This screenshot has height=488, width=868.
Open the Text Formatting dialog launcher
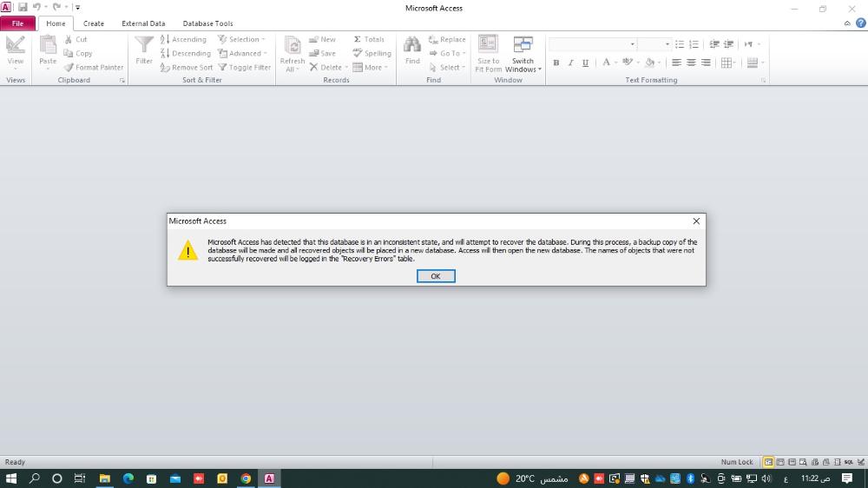[763, 81]
